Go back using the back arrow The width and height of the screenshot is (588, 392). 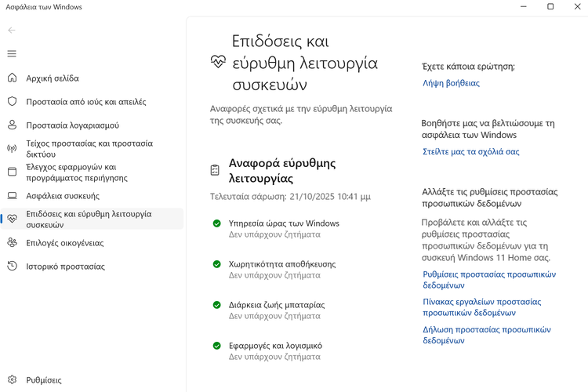pyautogui.click(x=12, y=31)
